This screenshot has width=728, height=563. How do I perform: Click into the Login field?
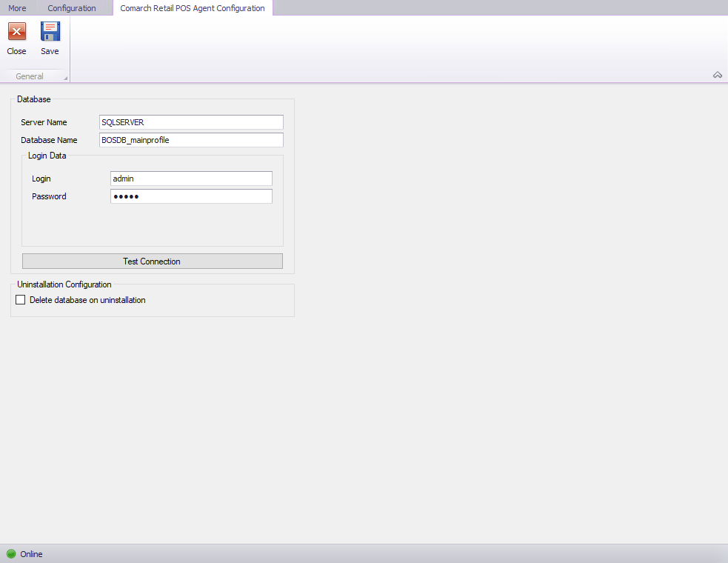[191, 179]
